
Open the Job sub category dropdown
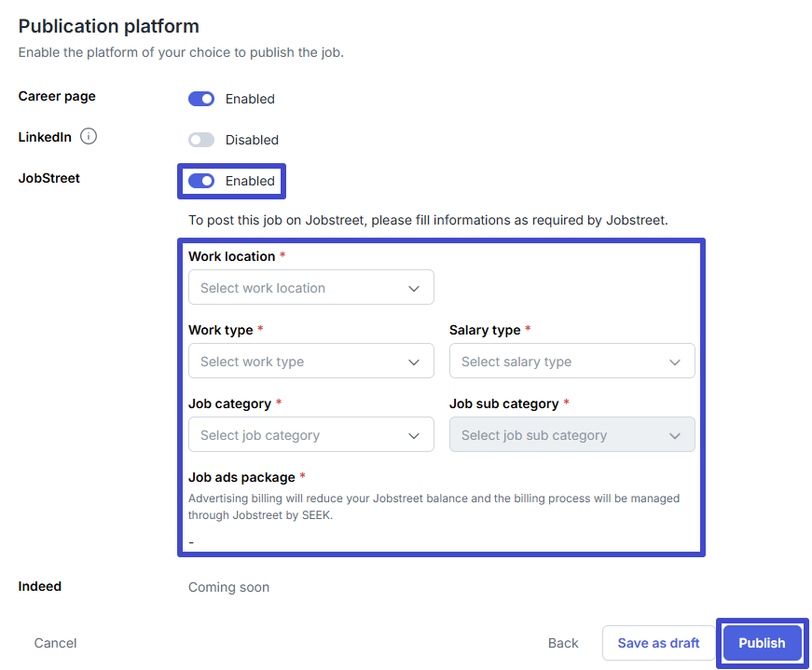(572, 434)
